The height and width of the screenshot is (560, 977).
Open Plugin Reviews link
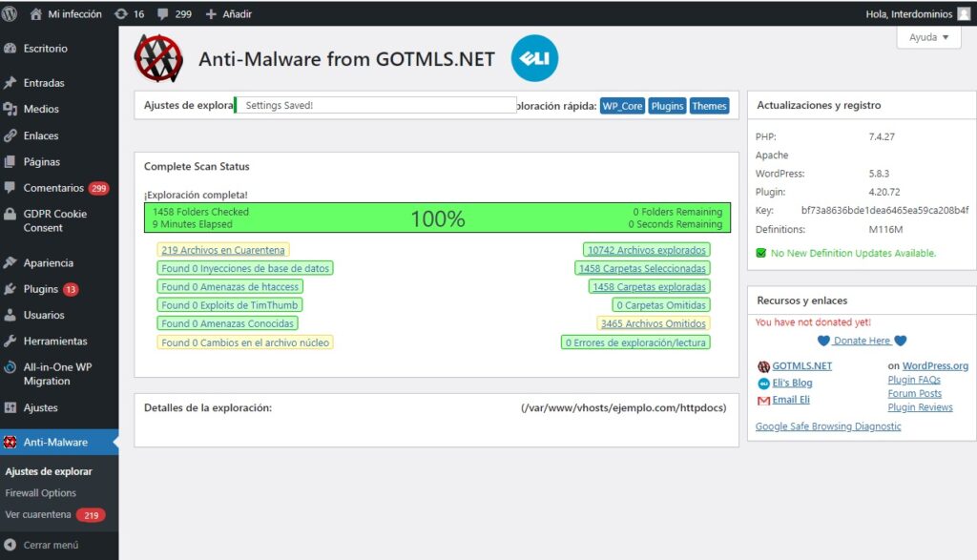tap(921, 407)
